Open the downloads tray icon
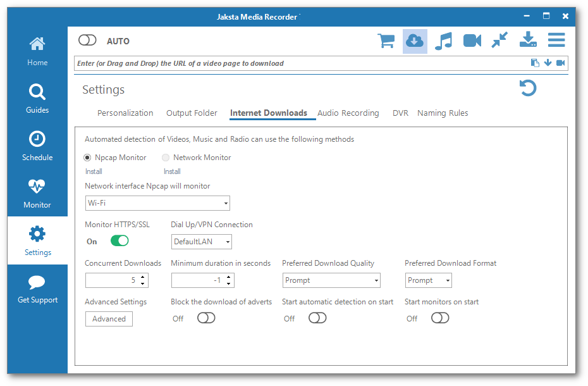Screen dimensions: 588x386 click(528, 39)
